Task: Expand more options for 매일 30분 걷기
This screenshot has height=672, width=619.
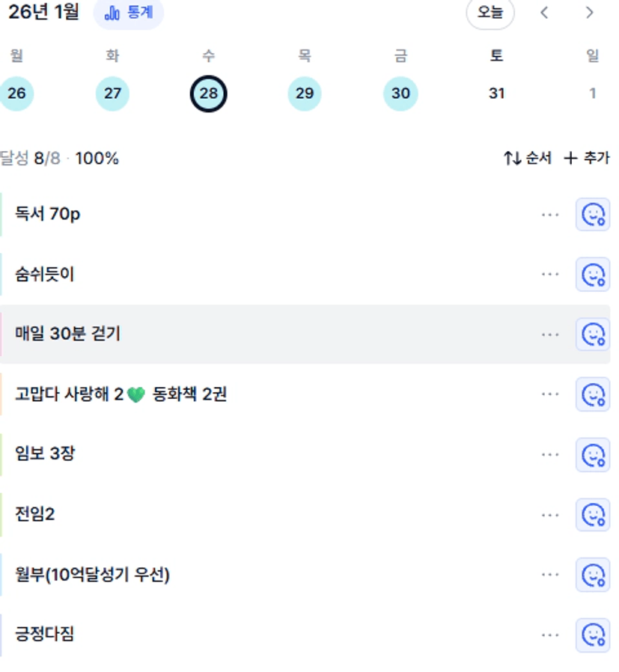Action: click(x=550, y=335)
